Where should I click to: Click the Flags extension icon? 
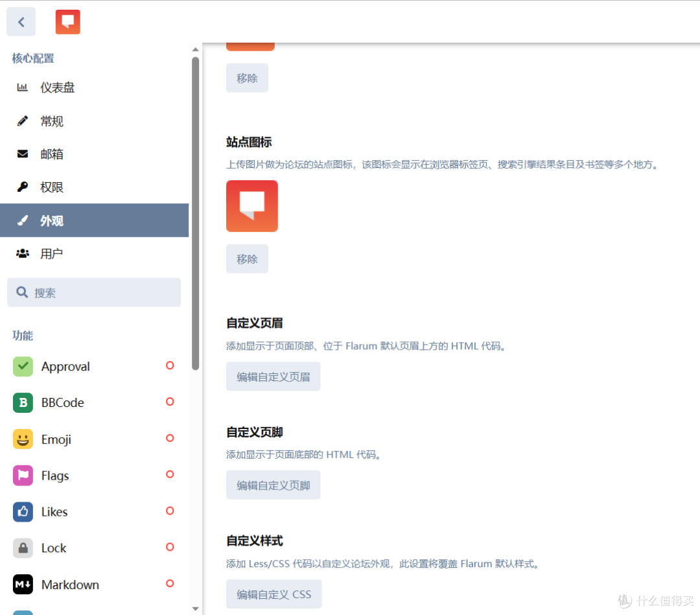[23, 475]
